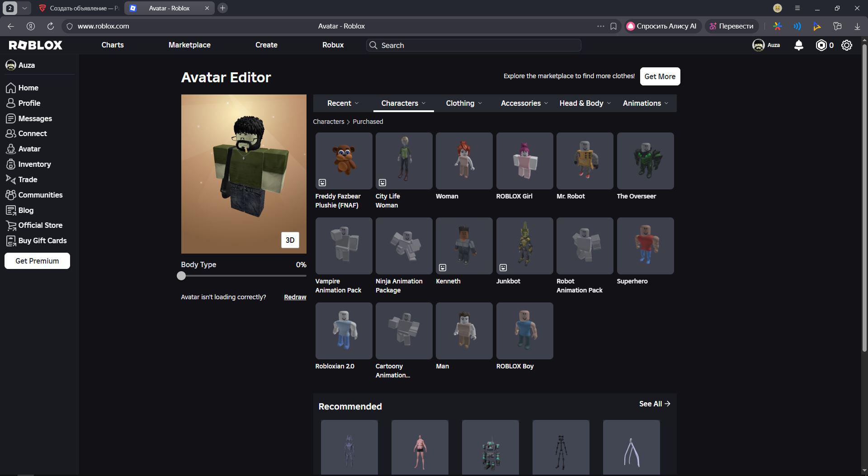Open the Create menu
This screenshot has height=476, width=868.
266,45
